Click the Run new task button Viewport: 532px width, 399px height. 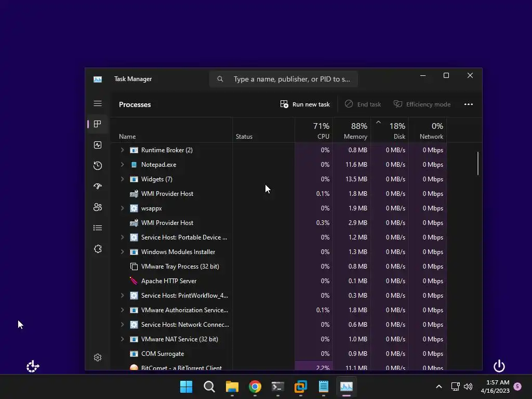click(x=305, y=104)
